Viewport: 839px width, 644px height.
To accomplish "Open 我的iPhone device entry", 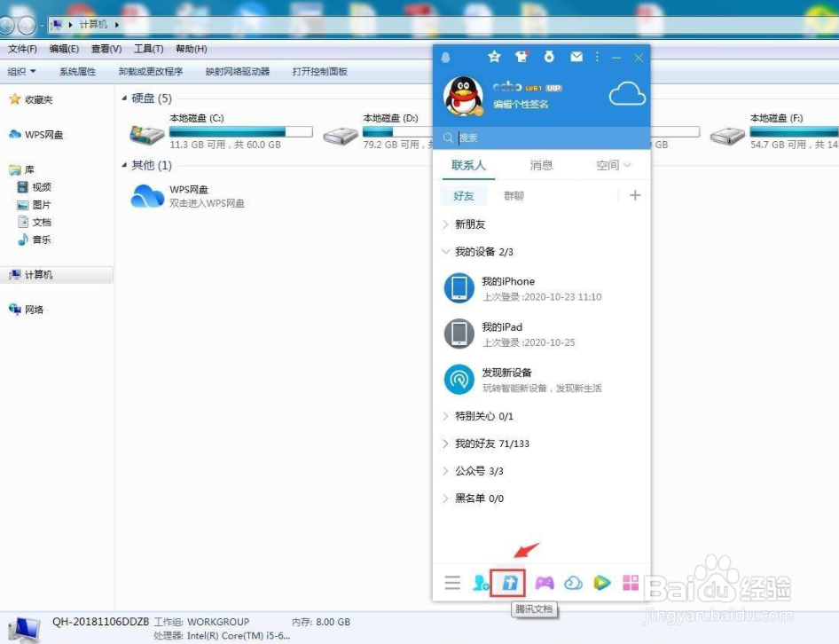I will click(542, 288).
